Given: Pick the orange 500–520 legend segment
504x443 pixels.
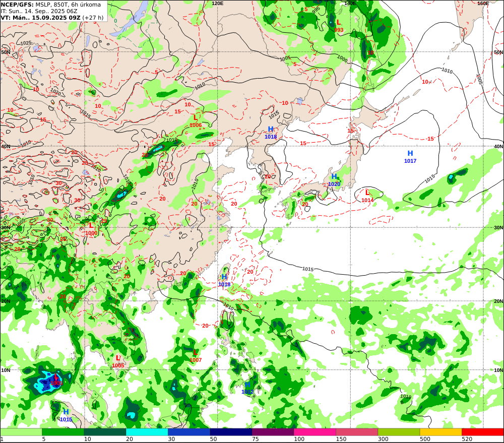Looking at the screenshot, I should tap(440, 432).
